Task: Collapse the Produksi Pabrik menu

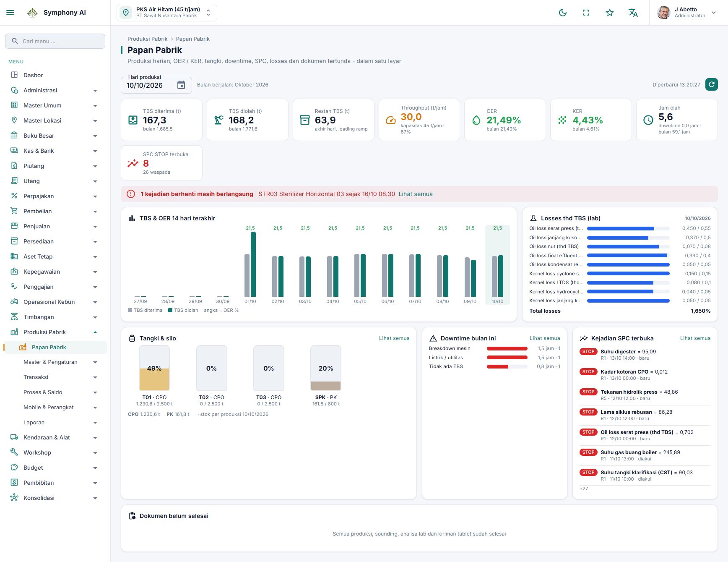Action: [55, 332]
